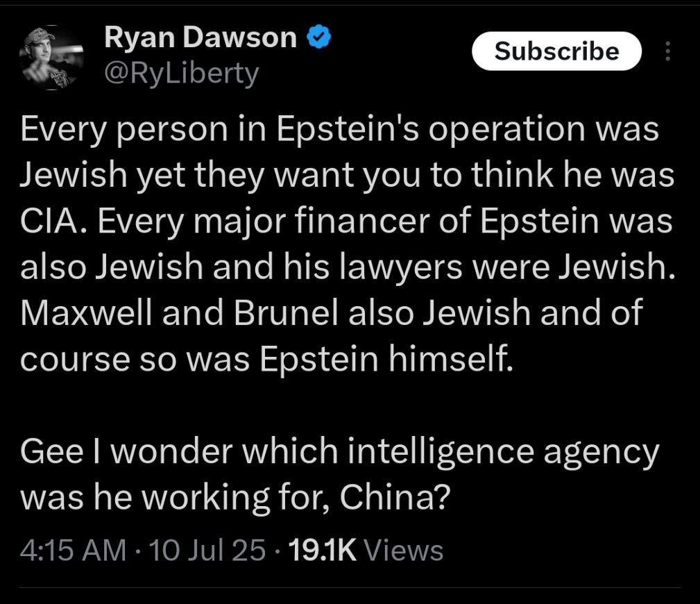The width and height of the screenshot is (700, 604).
Task: Click the words intelligence agency
Action: coord(503,453)
